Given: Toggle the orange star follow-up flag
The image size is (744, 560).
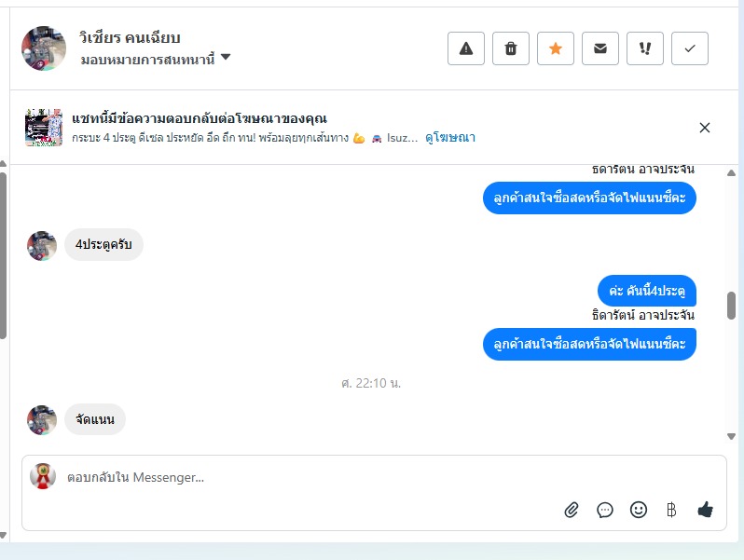Looking at the screenshot, I should 556,48.
